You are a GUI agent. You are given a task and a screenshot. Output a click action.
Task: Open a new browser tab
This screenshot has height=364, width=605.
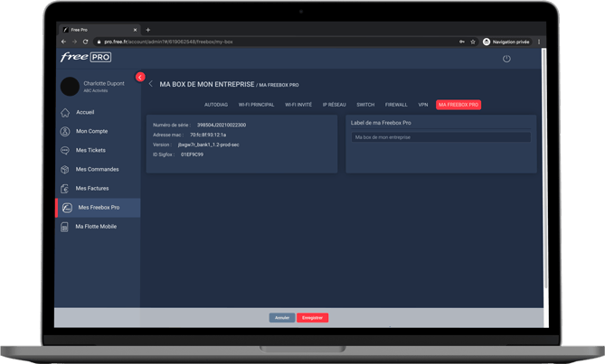147,30
